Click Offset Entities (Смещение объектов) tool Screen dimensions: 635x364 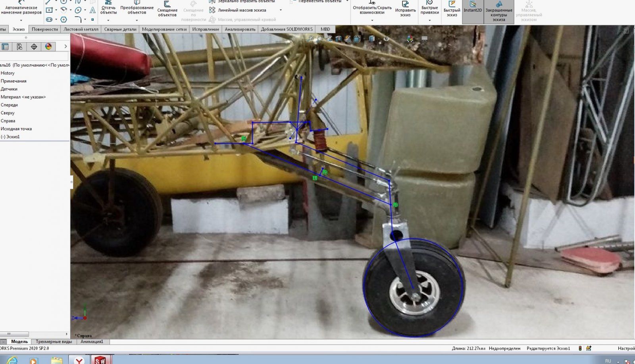[x=167, y=10]
